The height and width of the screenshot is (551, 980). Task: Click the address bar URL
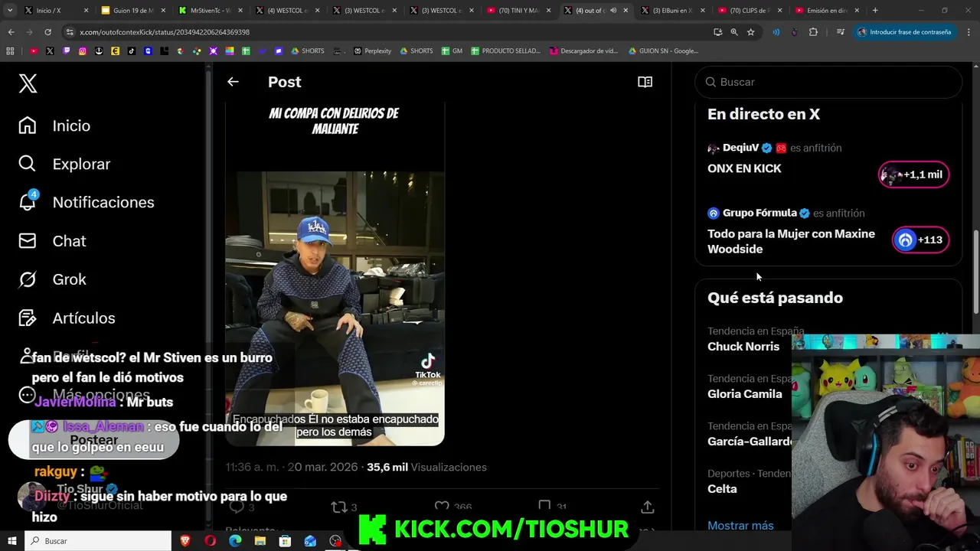165,32
